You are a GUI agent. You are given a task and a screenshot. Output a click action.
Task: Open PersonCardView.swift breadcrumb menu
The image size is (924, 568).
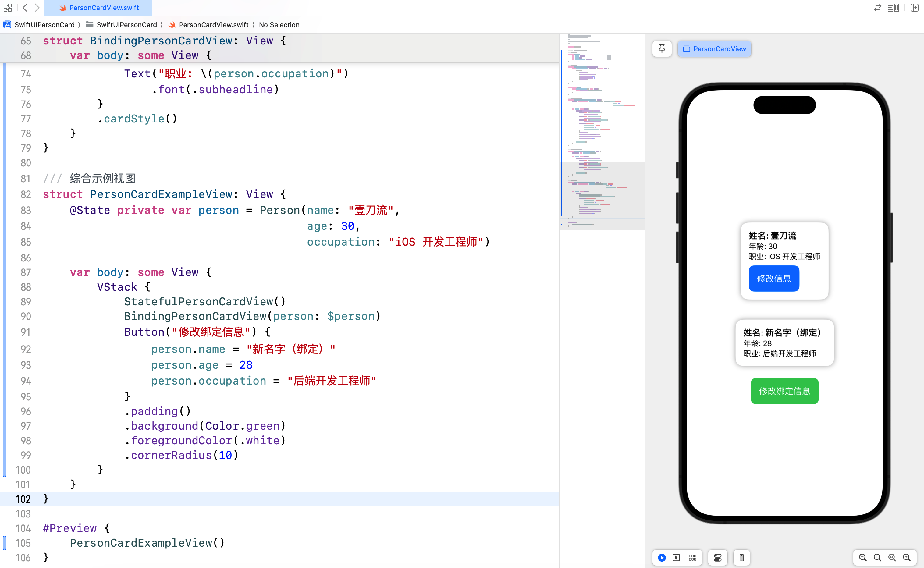(x=208, y=25)
